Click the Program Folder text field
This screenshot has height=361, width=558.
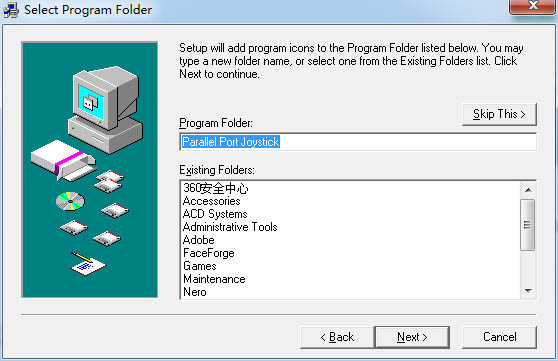(358, 142)
